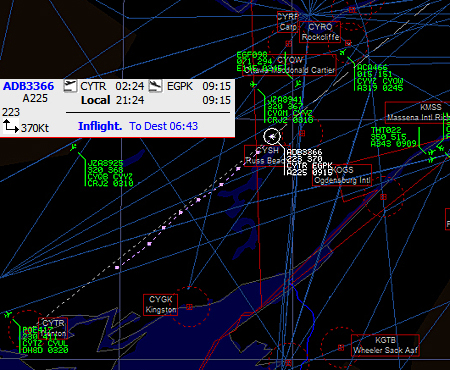Click the heading arrow icon next to 370Kt
The height and width of the screenshot is (370, 450).
[x=10, y=126]
